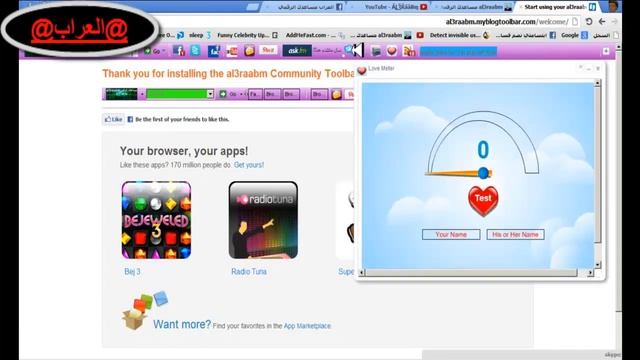Screen dimensions: 640x360
Task: Click the browser forward arrow
Action: coord(614,22)
